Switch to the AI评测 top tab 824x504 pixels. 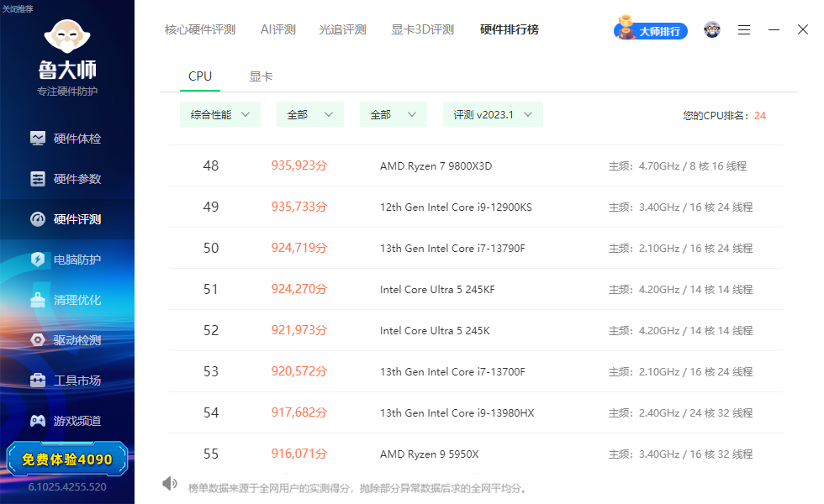[278, 29]
